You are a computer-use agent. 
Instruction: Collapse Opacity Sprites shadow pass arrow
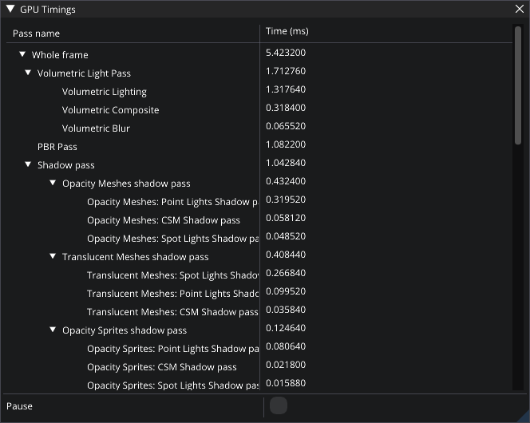(x=53, y=329)
